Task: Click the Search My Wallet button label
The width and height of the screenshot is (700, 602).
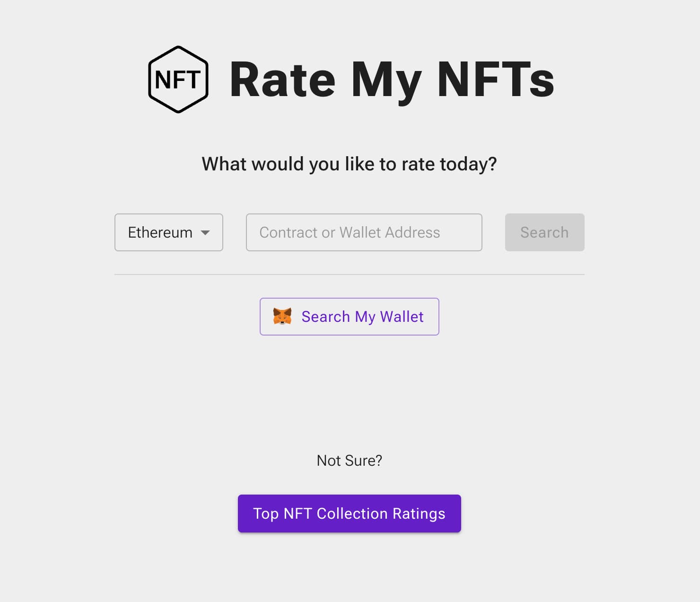Action: coord(362,317)
